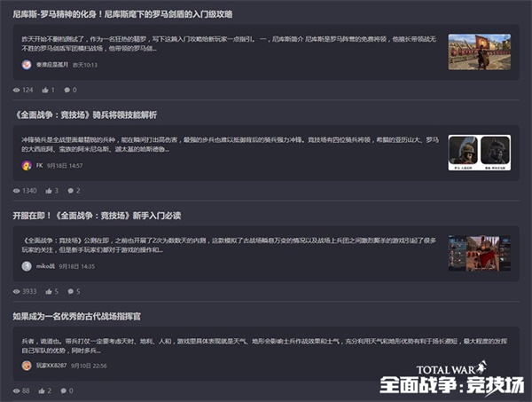Image resolution: width=532 pixels, height=402 pixels.
Task: Click the timestamp 昨天10:13
Action: pyautogui.click(x=85, y=65)
